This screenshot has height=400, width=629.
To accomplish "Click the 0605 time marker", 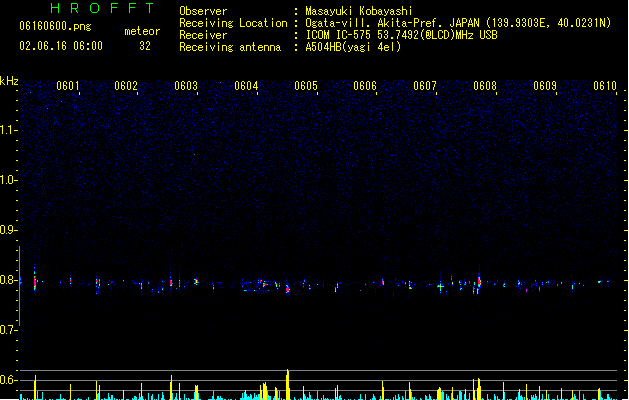I will pyautogui.click(x=306, y=86).
